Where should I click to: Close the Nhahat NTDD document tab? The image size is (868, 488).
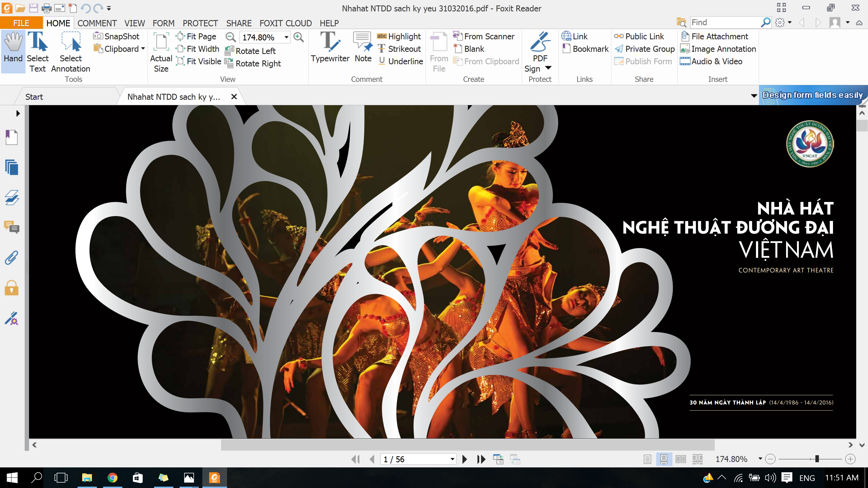pyautogui.click(x=234, y=97)
